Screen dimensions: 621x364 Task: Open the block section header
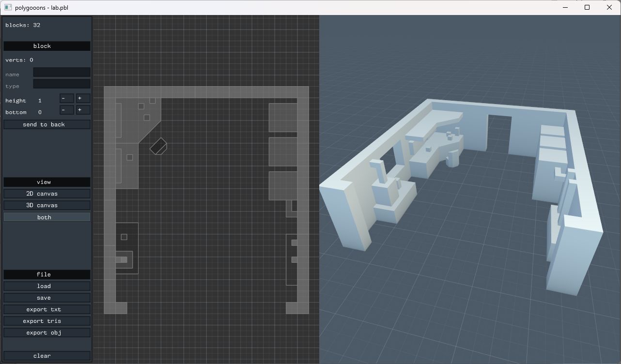point(47,46)
